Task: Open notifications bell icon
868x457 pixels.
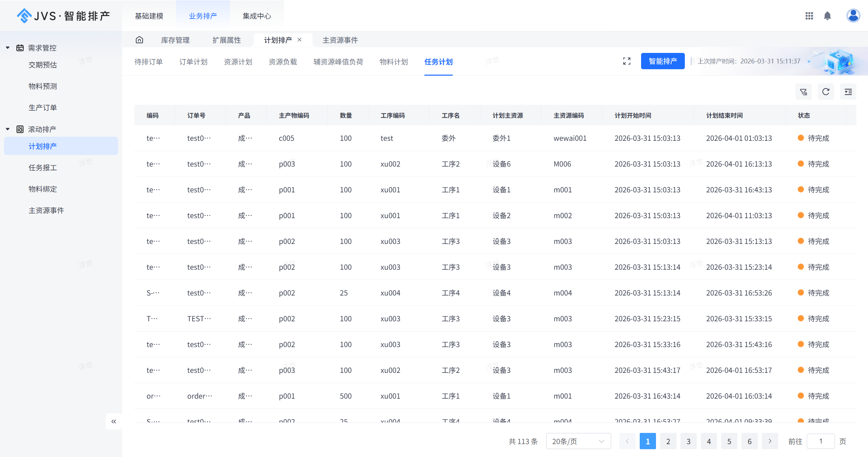Action: [827, 16]
